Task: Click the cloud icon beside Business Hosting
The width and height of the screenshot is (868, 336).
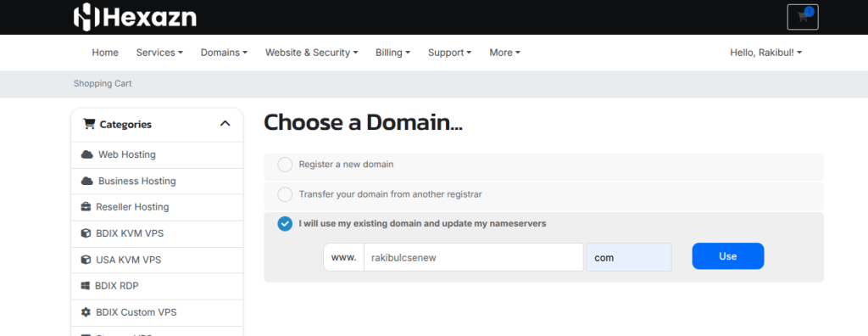Action: [x=87, y=181]
